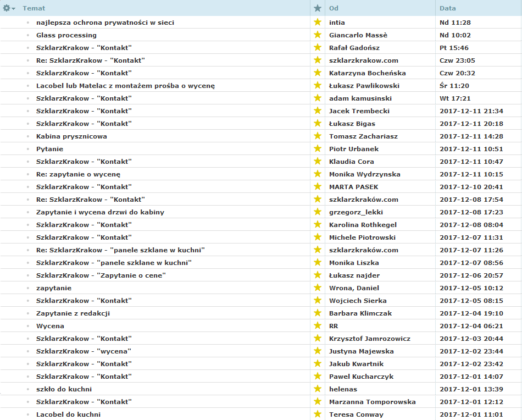The height and width of the screenshot is (420, 522).
Task: Toggle star on MARTA PASEK message
Action: (318, 186)
